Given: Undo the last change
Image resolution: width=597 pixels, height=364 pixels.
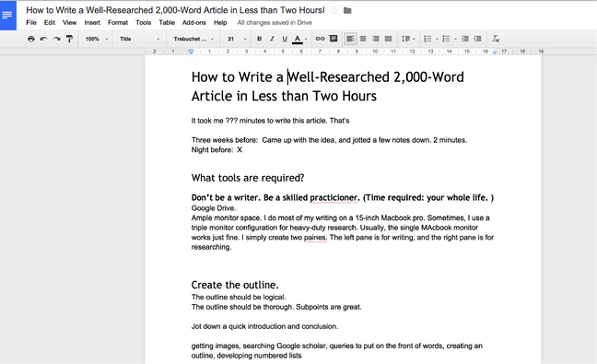Looking at the screenshot, I should pyautogui.click(x=44, y=39).
